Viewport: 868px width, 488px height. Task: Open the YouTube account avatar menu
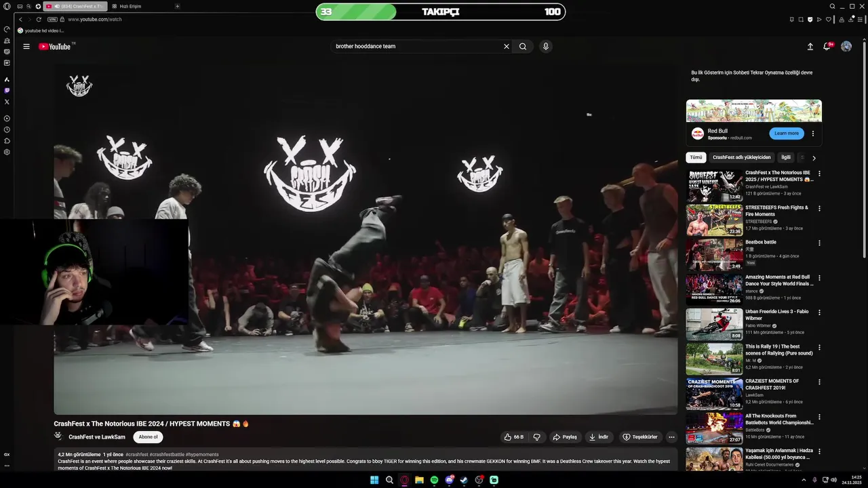click(x=846, y=46)
